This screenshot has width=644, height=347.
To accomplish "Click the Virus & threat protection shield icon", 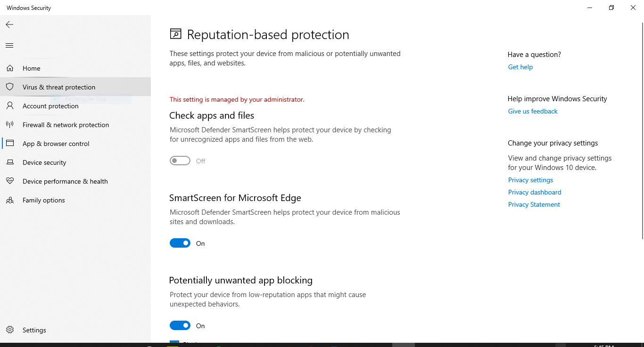I will (x=10, y=87).
